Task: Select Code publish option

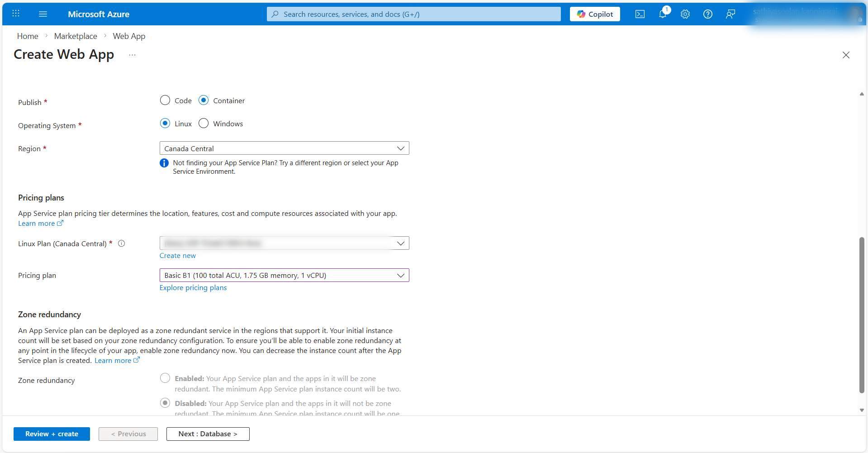Action: tap(165, 100)
